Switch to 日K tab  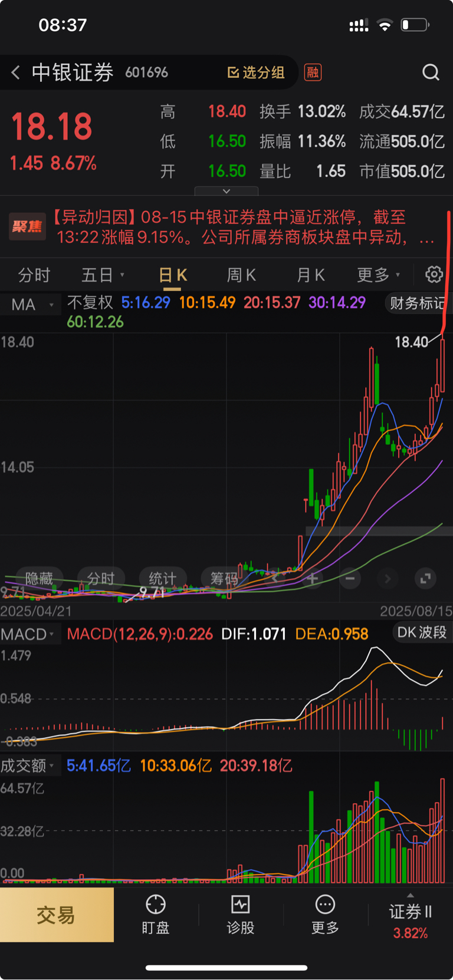(172, 275)
